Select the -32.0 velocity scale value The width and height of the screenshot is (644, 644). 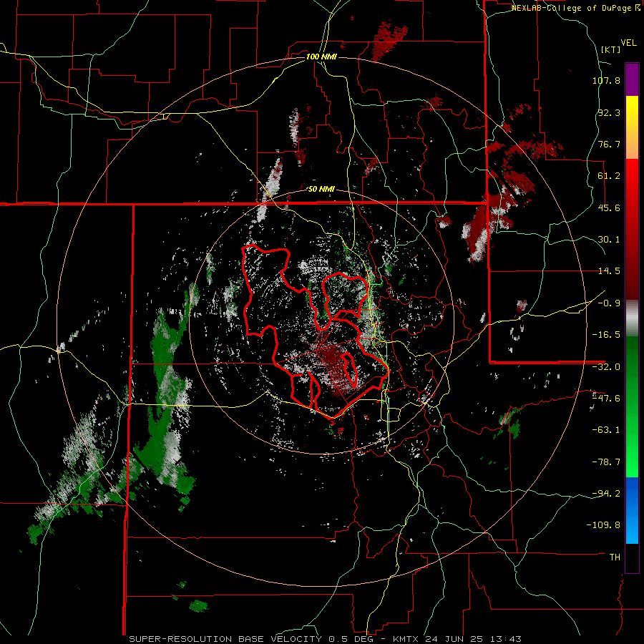[606, 367]
